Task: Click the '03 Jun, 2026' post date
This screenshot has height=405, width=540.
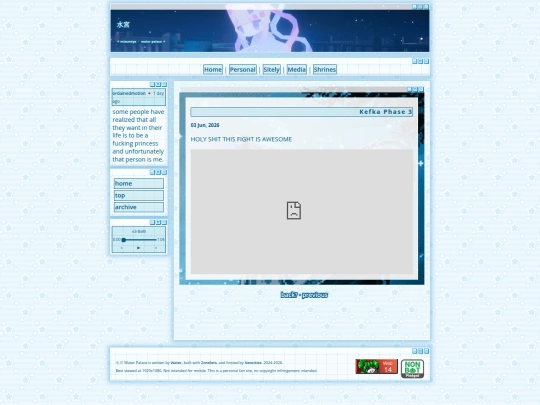Action: tap(205, 125)
